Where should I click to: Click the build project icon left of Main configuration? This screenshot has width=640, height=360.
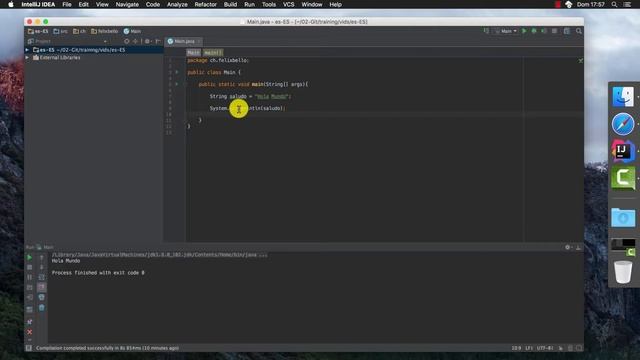point(486,31)
